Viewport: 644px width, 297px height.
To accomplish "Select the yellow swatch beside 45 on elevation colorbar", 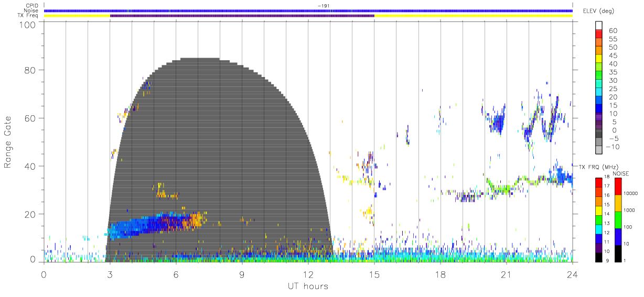I will pos(599,58).
